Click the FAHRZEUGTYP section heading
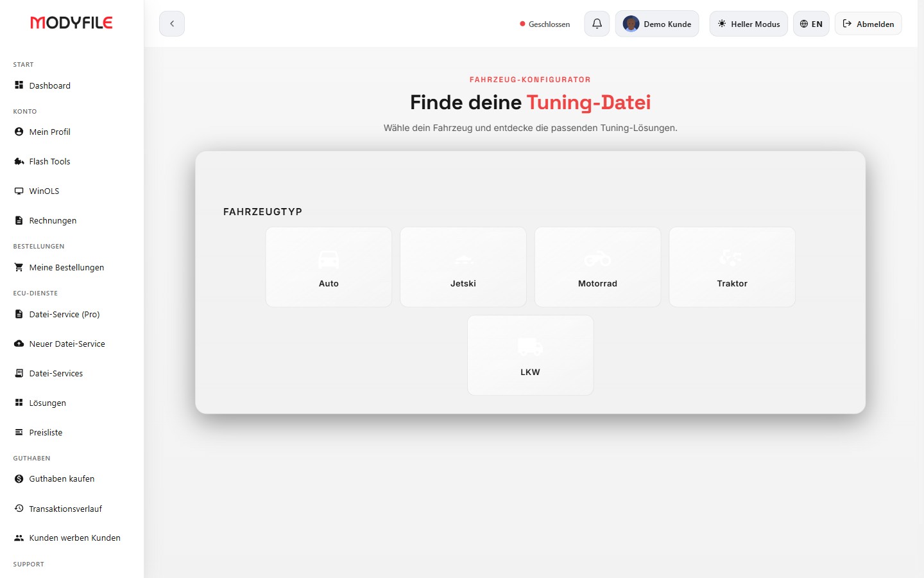Image resolution: width=924 pixels, height=578 pixels. 262,211
